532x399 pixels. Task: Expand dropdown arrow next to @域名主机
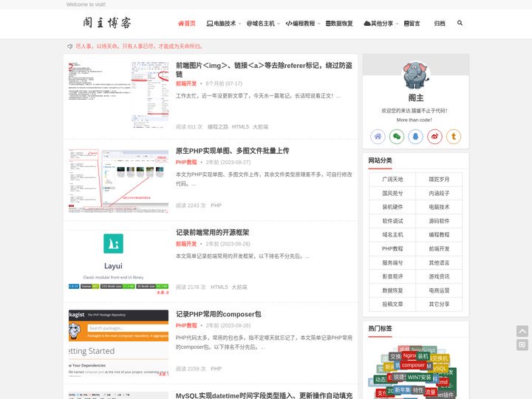tap(279, 24)
